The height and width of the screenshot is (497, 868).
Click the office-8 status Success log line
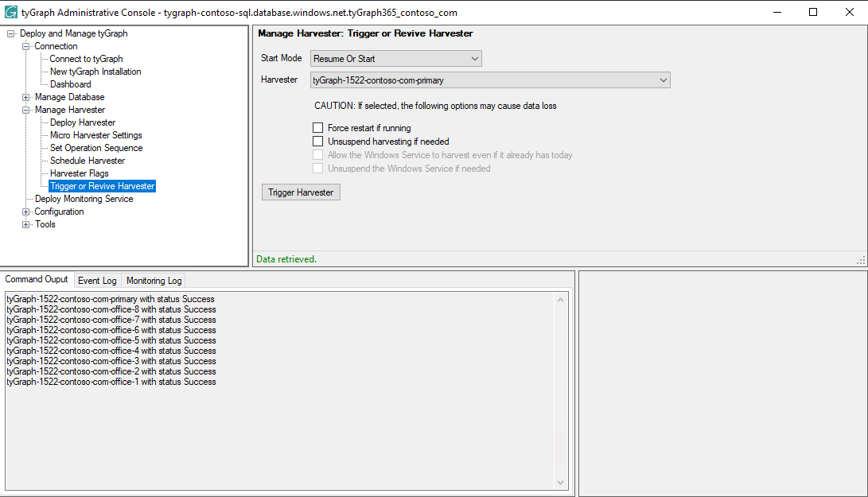click(x=111, y=309)
